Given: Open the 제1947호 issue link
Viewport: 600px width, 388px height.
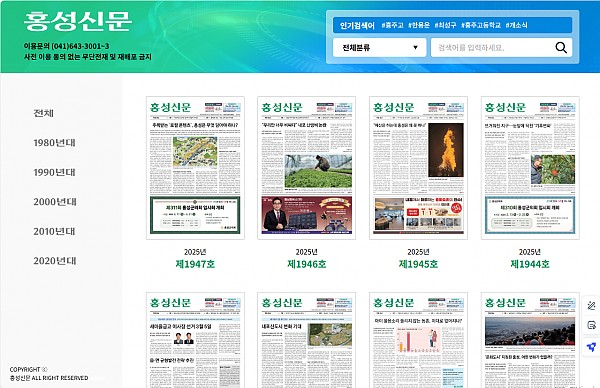Looking at the screenshot, I should point(195,264).
